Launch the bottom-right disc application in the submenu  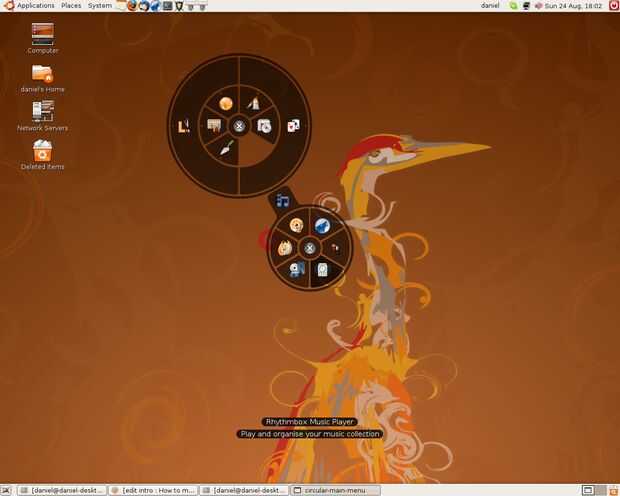pos(323,270)
